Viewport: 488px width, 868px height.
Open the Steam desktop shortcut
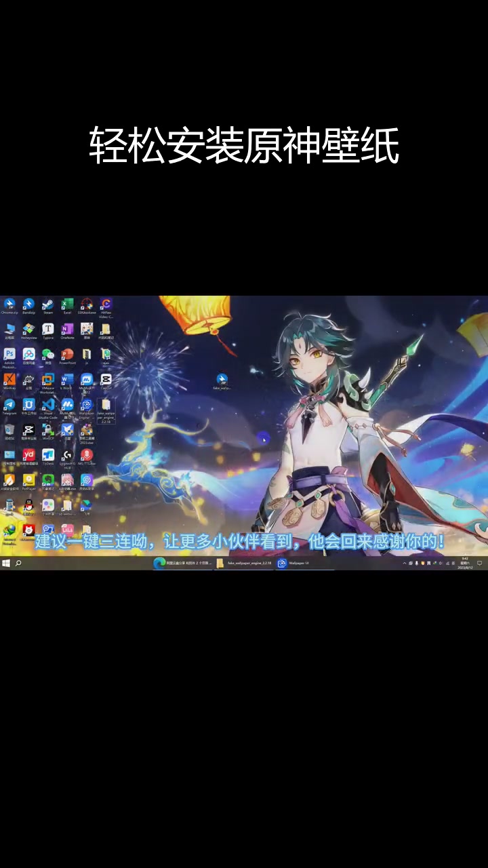click(47, 307)
